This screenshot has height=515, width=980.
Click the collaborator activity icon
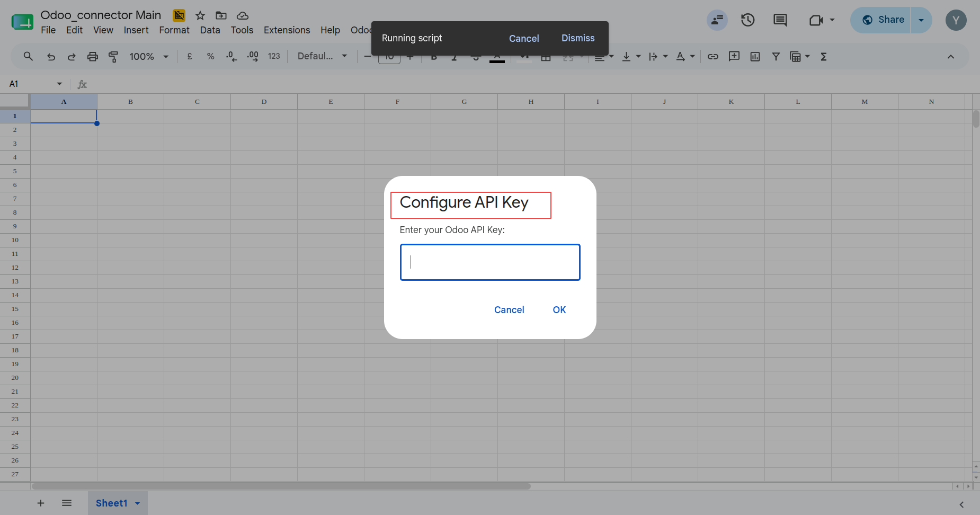coord(717,20)
